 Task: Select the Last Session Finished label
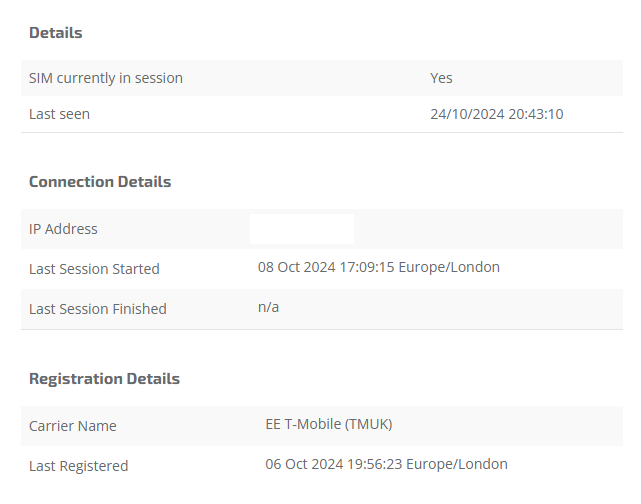[98, 309]
